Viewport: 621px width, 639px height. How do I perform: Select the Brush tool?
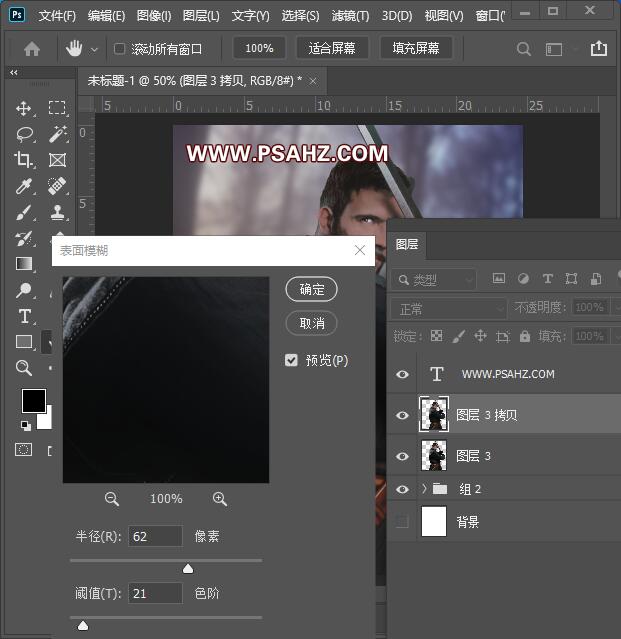tap(24, 212)
